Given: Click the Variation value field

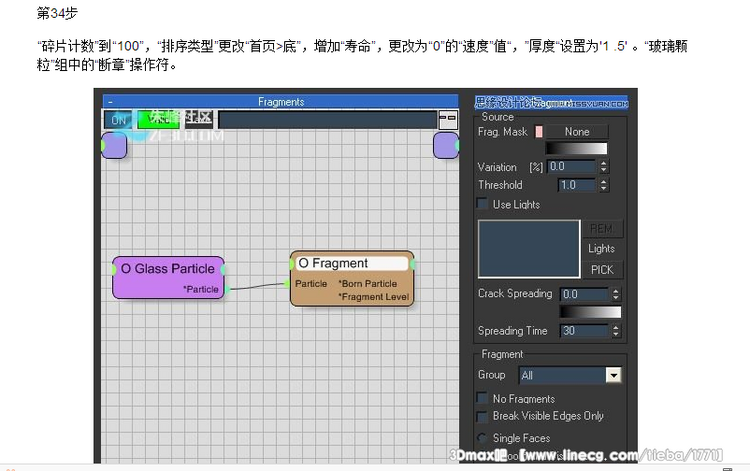Looking at the screenshot, I should [571, 166].
